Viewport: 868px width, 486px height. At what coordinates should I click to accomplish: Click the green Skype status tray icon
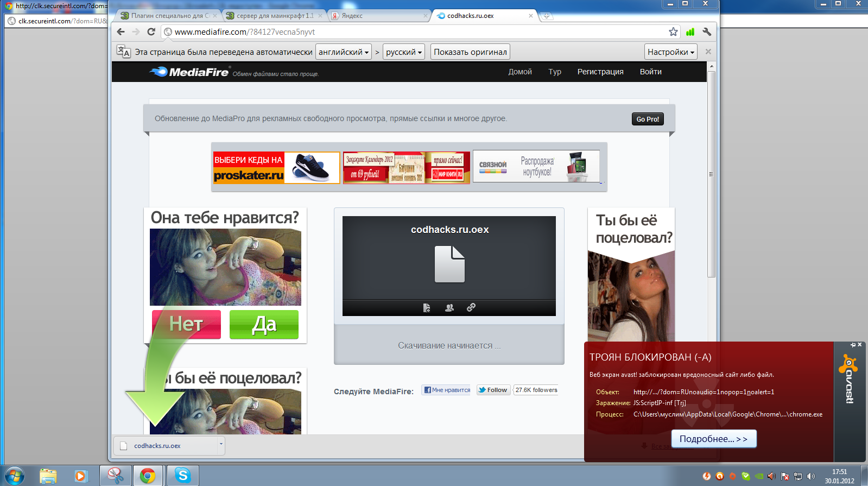(746, 476)
